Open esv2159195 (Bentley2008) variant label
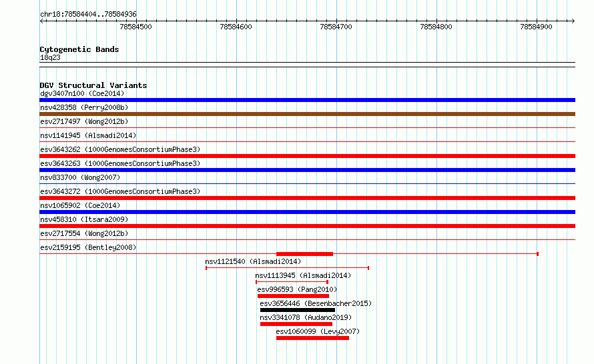Image resolution: width=594 pixels, height=364 pixels. pyautogui.click(x=88, y=247)
